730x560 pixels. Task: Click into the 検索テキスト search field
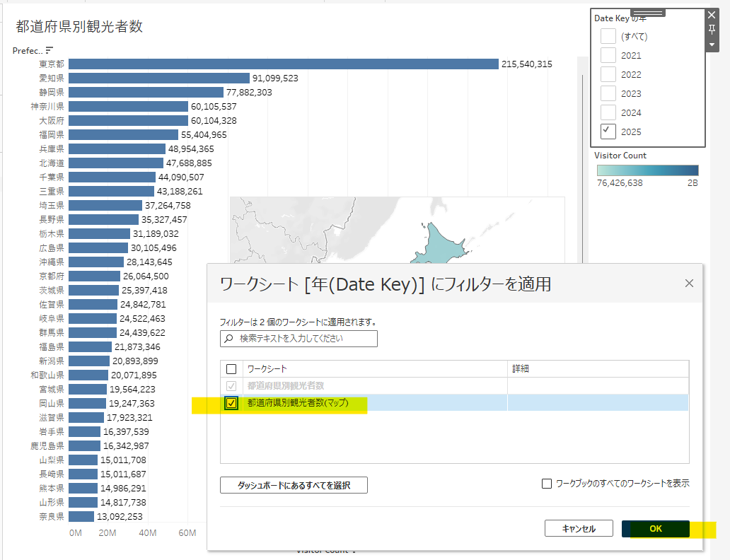point(299,339)
